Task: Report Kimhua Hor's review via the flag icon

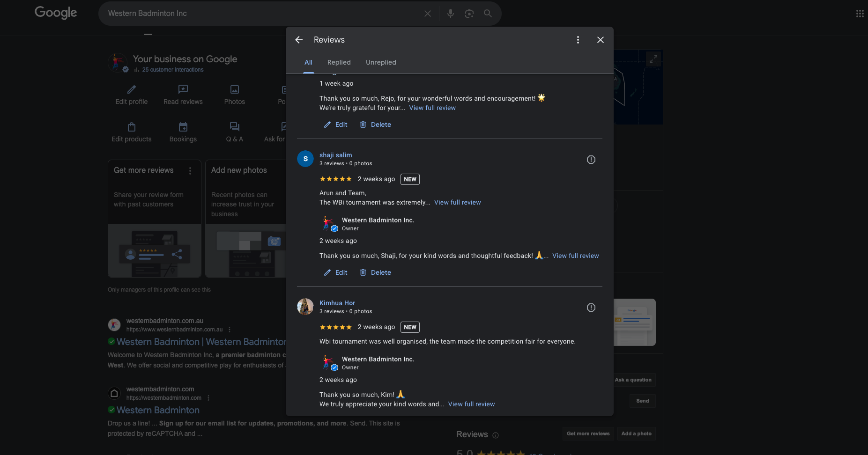Action: (x=591, y=308)
